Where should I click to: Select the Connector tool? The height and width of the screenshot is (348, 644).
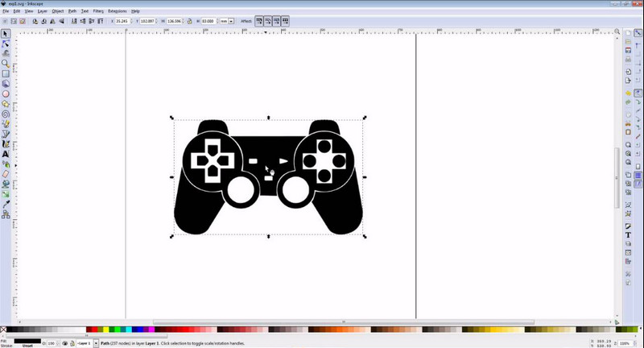pos(6,214)
